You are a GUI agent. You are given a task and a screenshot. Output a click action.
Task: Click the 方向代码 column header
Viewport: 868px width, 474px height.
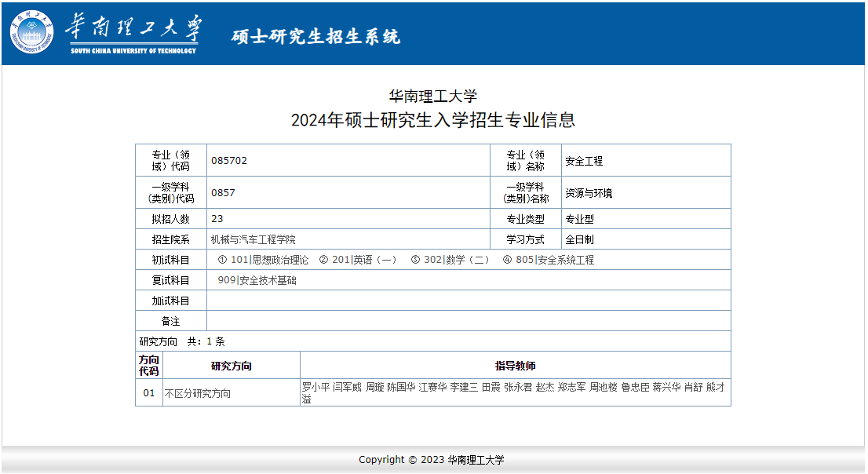[x=149, y=366]
